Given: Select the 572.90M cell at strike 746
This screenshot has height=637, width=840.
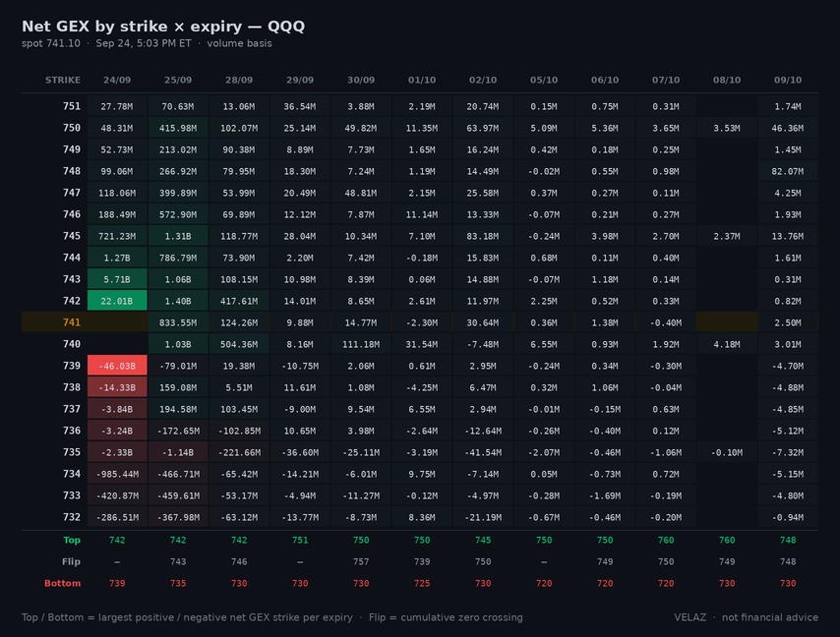Looking at the screenshot, I should click(x=178, y=214).
